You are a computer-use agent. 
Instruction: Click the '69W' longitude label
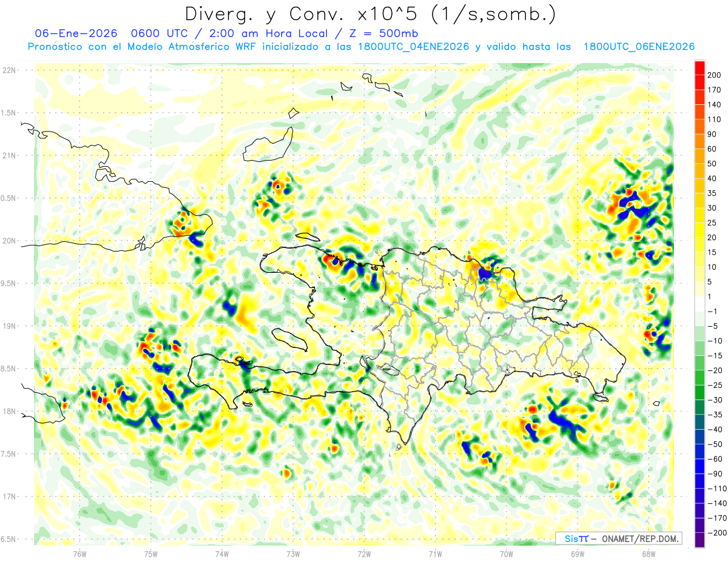578,554
